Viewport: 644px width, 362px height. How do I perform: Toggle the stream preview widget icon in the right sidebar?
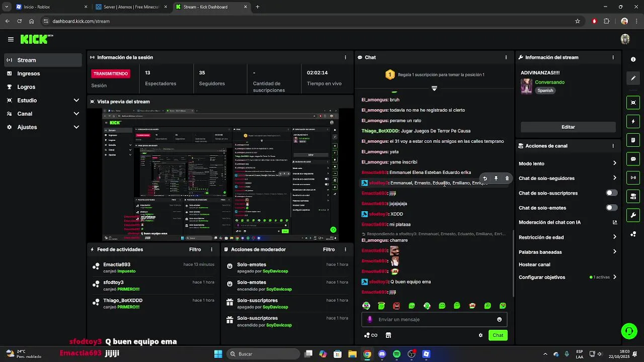tap(633, 103)
